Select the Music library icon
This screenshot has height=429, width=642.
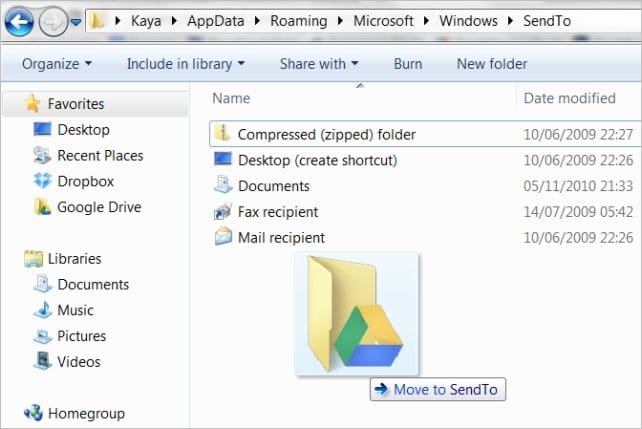click(43, 310)
